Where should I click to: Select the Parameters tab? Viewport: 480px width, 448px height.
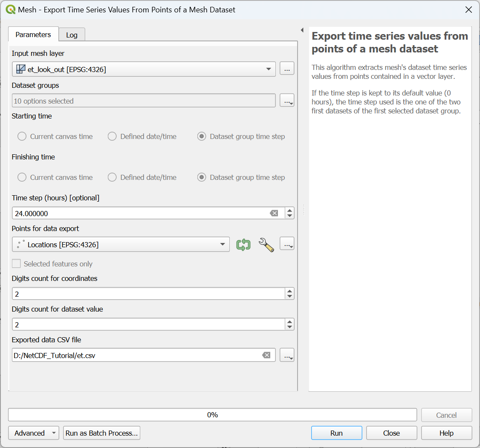pyautogui.click(x=33, y=35)
